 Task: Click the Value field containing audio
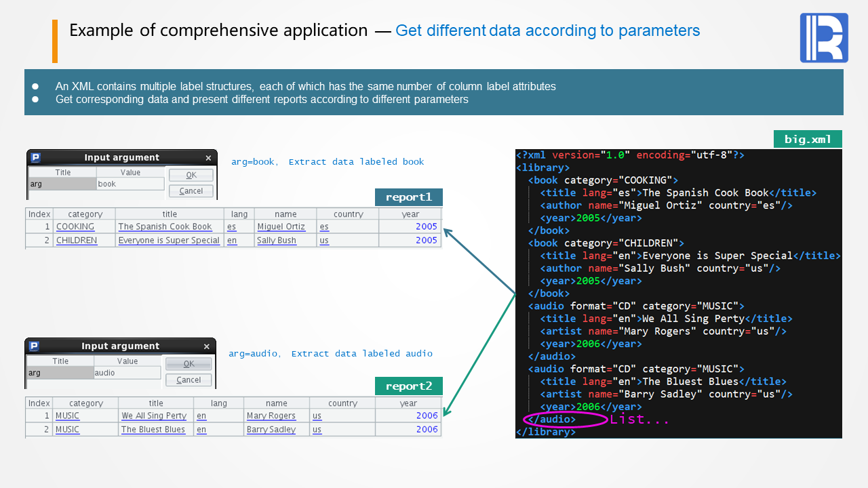tap(127, 373)
